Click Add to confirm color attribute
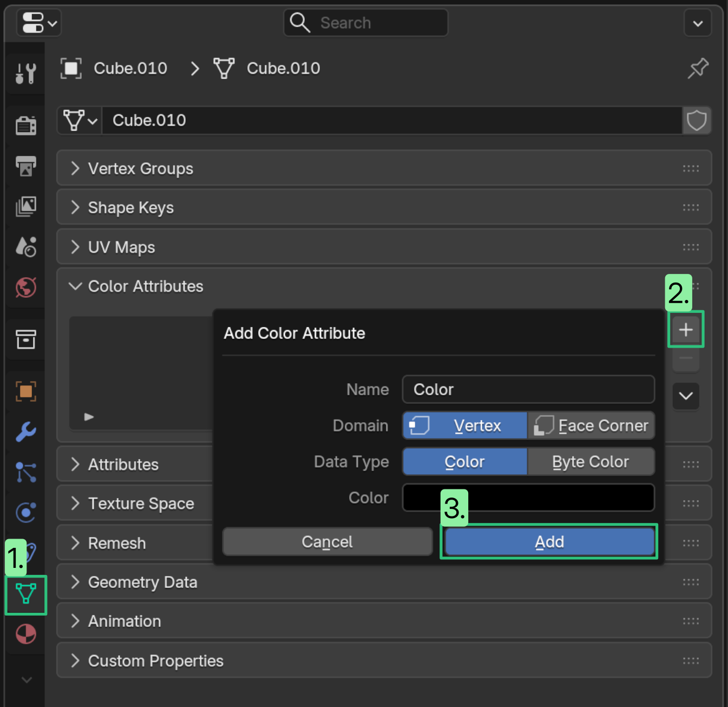Viewport: 728px width, 707px height. 549,541
